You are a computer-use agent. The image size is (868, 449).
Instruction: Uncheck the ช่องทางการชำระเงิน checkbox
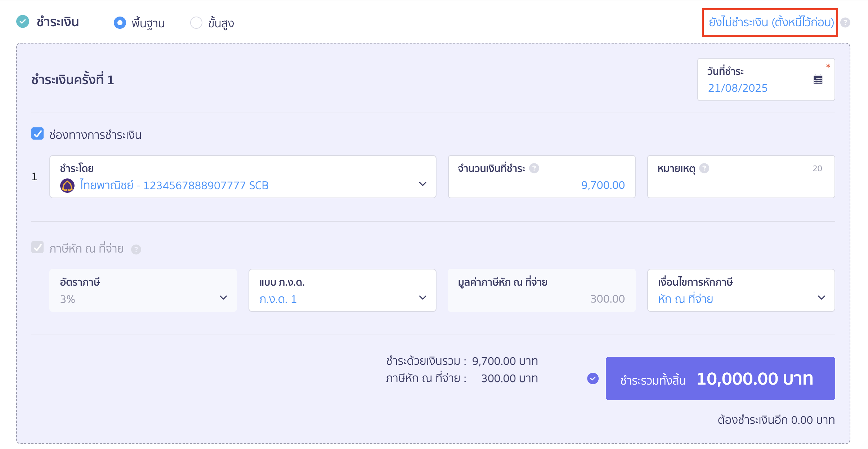(37, 133)
